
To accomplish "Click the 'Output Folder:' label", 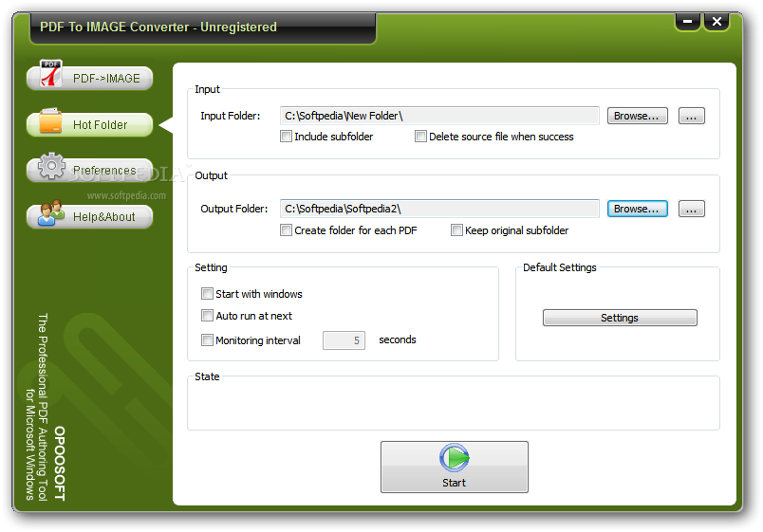I will click(x=234, y=209).
